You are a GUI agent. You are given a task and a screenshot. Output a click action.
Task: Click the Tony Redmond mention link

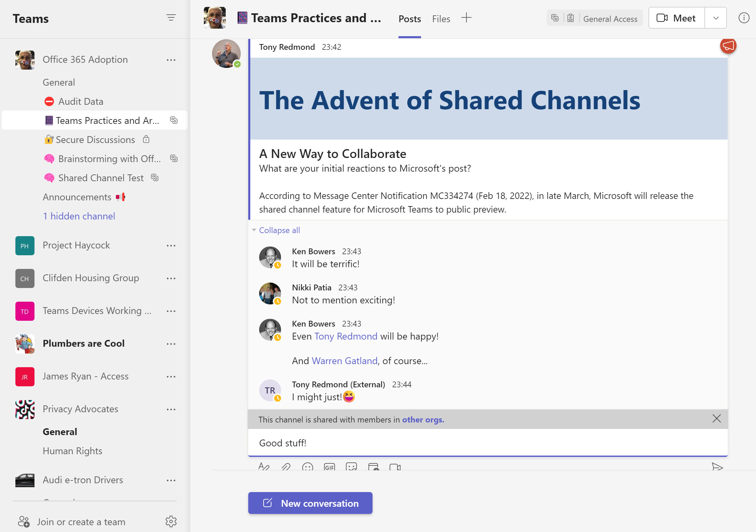click(346, 336)
